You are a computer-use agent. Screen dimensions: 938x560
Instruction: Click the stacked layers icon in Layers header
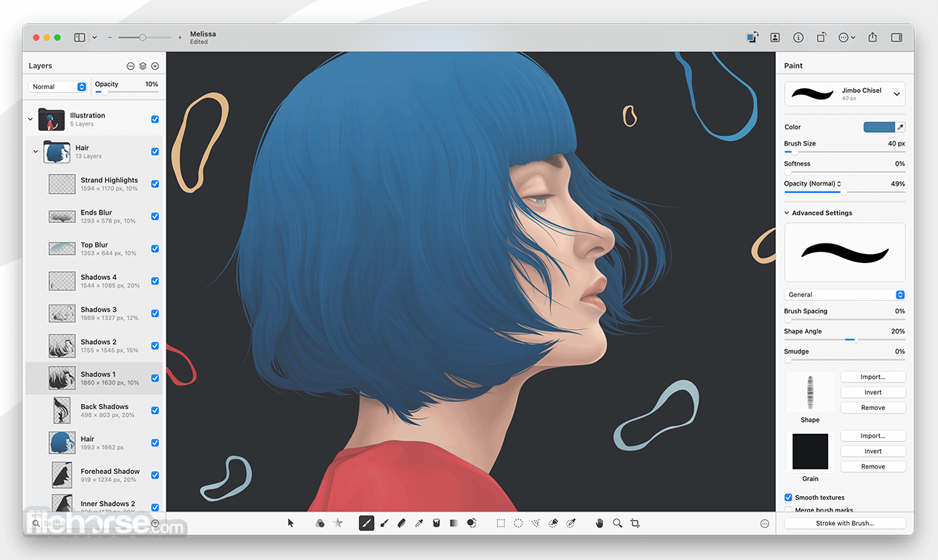[143, 66]
